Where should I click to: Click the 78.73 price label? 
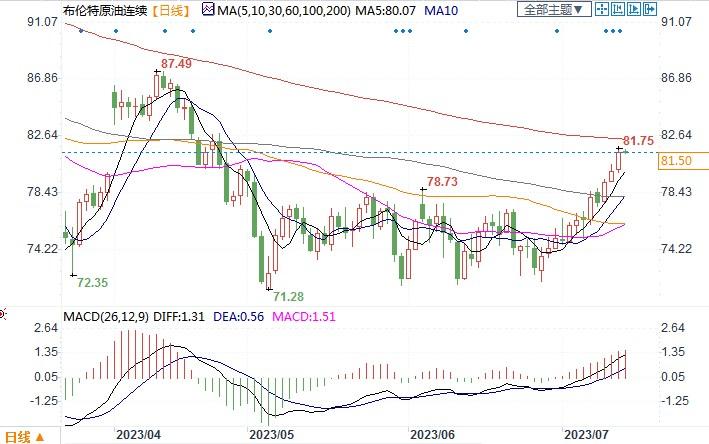tap(442, 182)
